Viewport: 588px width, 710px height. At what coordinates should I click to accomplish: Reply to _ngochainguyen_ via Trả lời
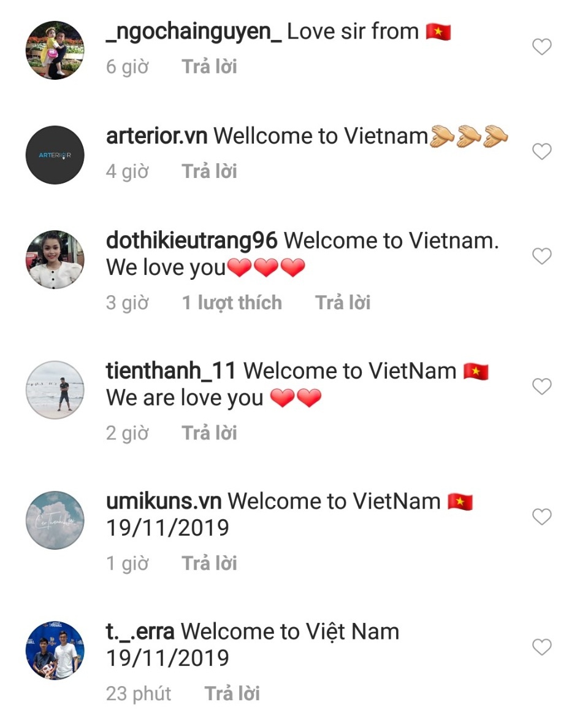(x=210, y=66)
